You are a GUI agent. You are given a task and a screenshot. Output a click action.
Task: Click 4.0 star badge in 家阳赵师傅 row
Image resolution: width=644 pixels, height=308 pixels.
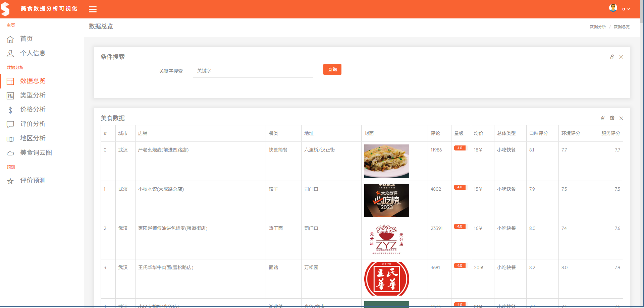tap(460, 227)
